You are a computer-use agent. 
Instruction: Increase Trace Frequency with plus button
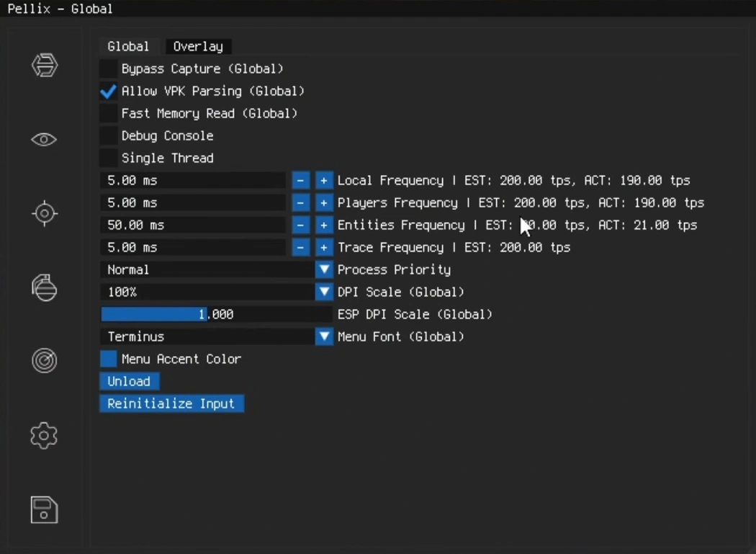tap(324, 247)
